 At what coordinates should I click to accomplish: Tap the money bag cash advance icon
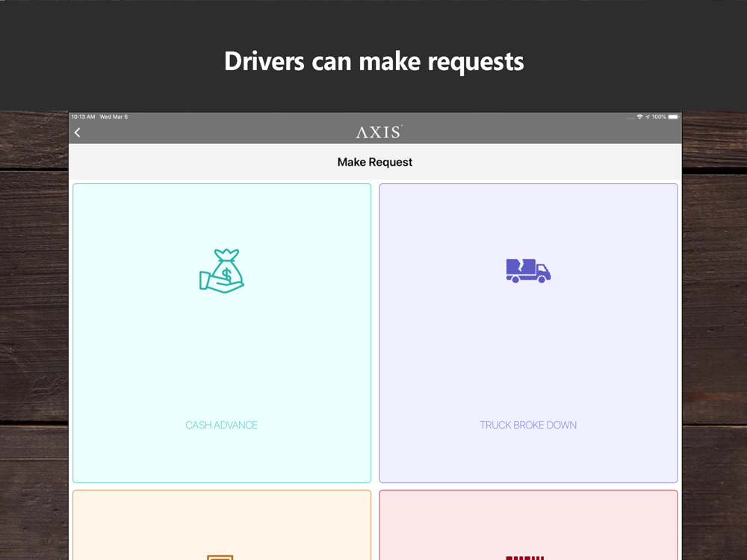click(x=222, y=271)
